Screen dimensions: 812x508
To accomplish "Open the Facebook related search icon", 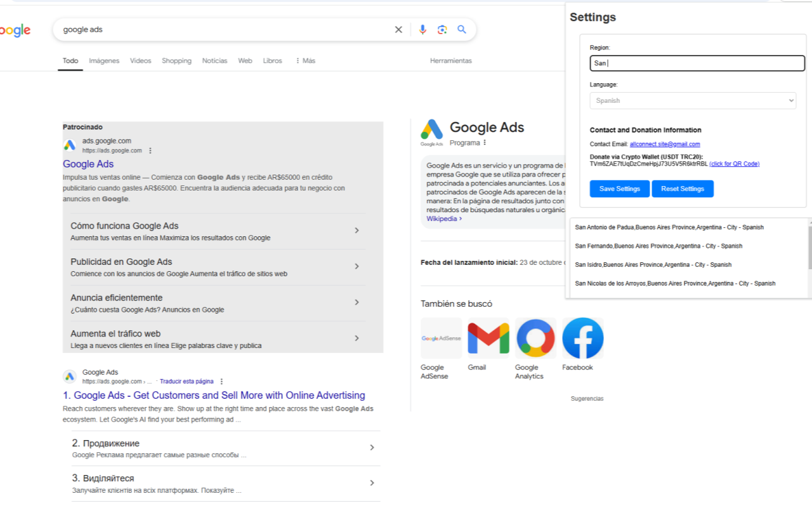I will point(582,337).
